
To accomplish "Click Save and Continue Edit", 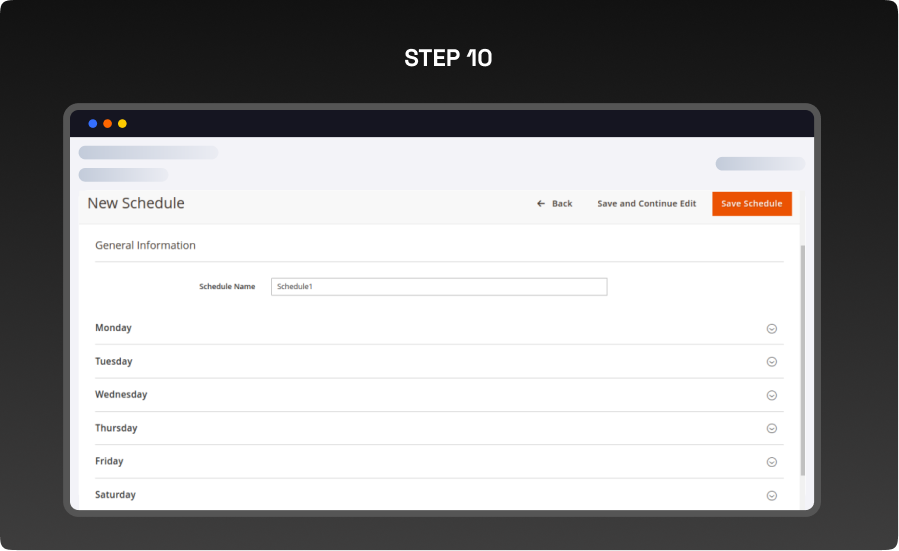I will (646, 204).
